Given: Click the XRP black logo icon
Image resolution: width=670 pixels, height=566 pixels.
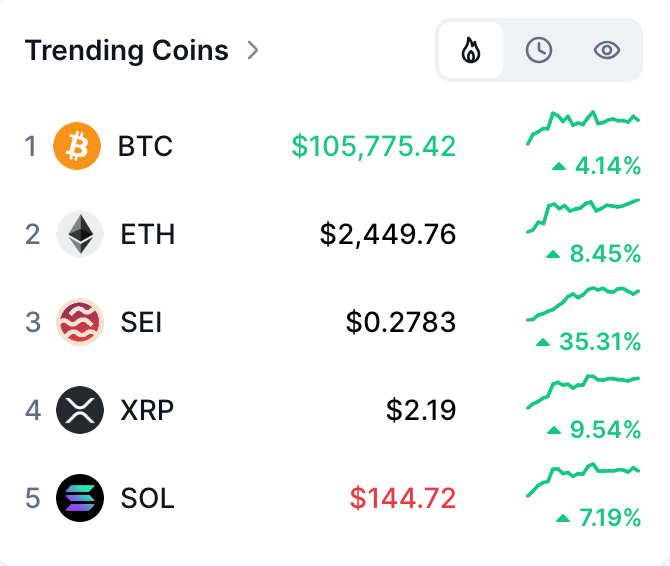Looking at the screenshot, I should point(80,410).
